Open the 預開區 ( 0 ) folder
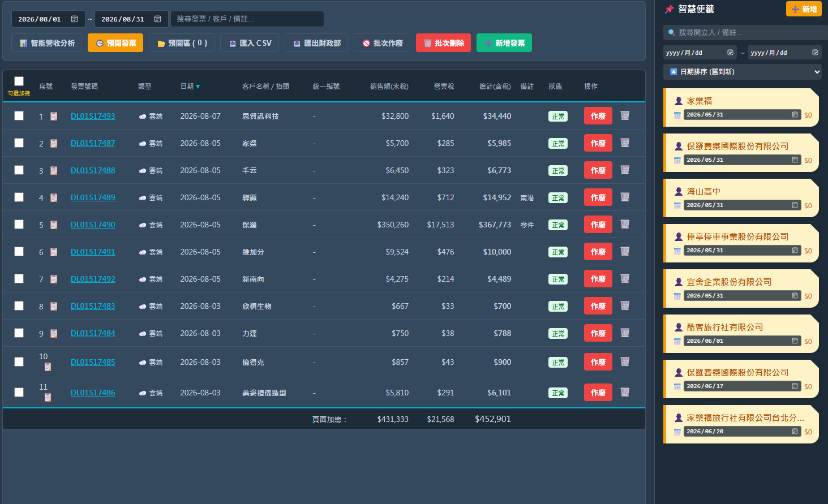The image size is (828, 504). (x=182, y=43)
